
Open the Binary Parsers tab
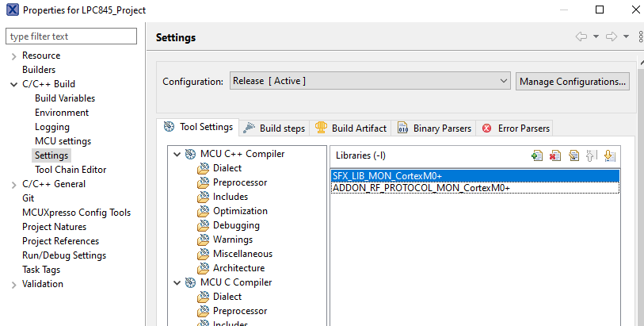(434, 128)
